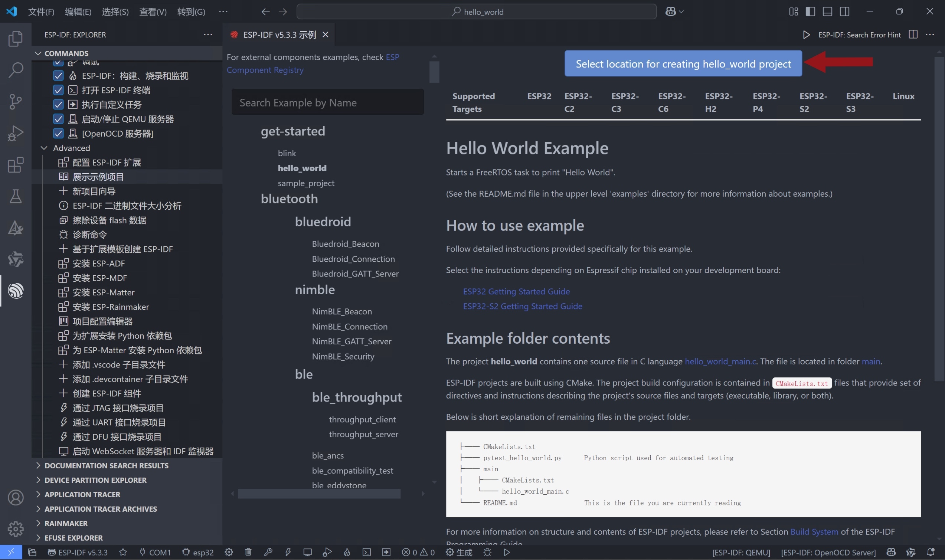Toggle the bottom panel layout icon
The width and height of the screenshot is (945, 560).
click(828, 12)
